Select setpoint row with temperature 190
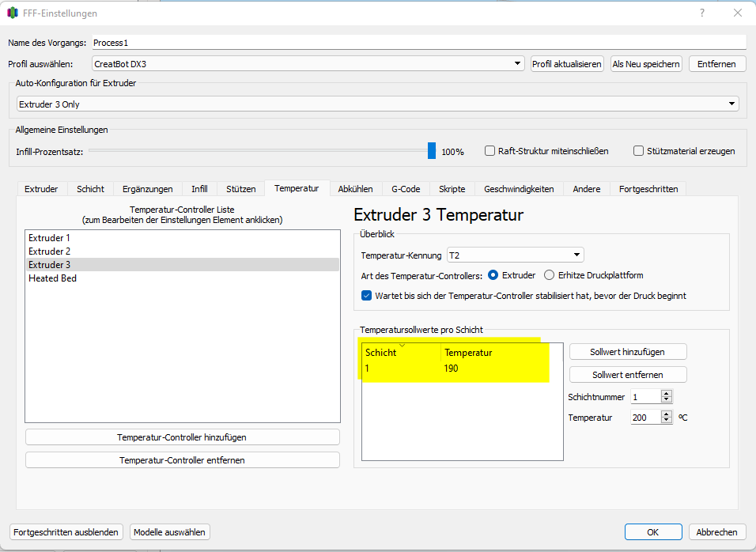This screenshot has height=552, width=756. click(463, 369)
